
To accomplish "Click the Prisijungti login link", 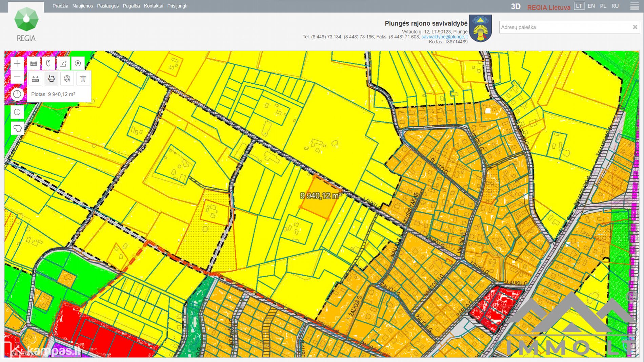I will click(177, 6).
